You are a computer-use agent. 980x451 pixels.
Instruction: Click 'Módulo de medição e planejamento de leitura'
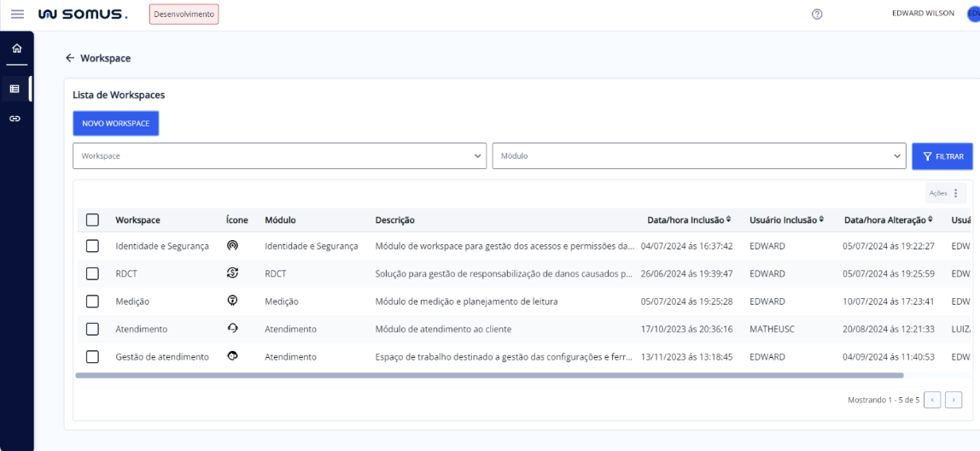point(466,302)
